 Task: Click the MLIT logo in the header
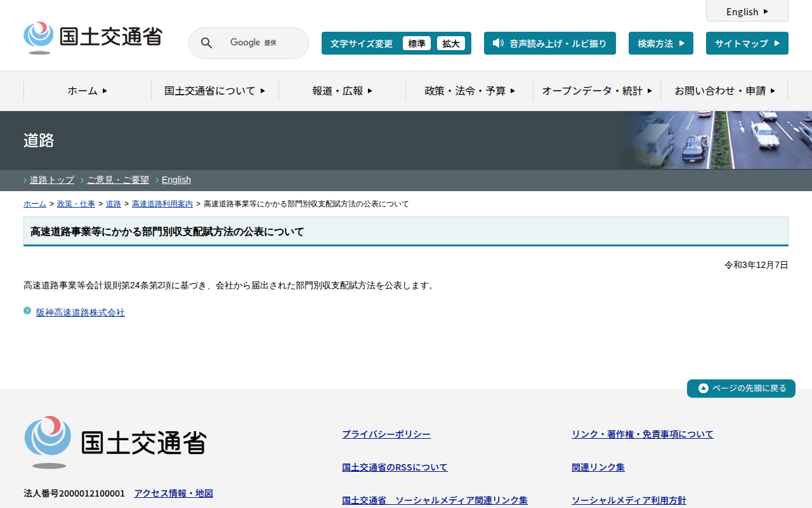pos(93,37)
